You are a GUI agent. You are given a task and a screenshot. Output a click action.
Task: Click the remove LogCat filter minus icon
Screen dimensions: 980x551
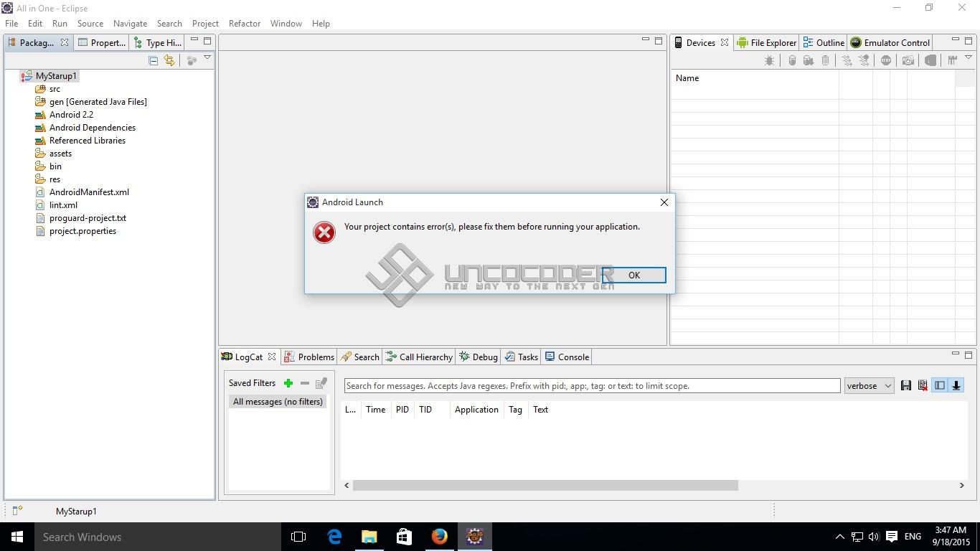(x=305, y=383)
